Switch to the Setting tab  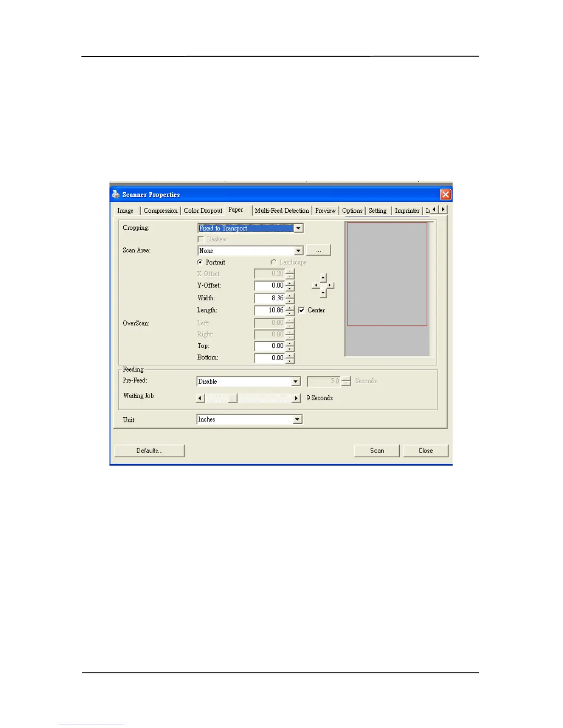(x=378, y=210)
